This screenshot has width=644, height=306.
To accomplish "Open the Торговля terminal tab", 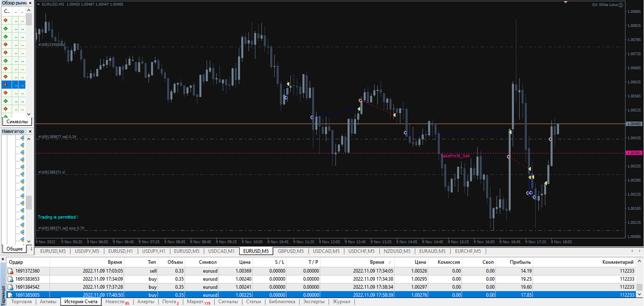I will coord(21,302).
